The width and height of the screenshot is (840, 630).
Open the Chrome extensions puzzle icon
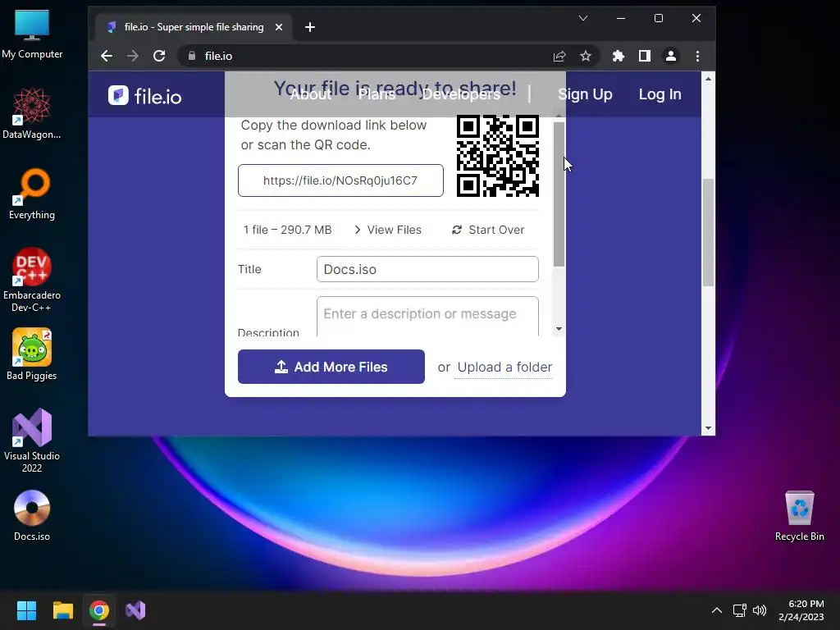[619, 56]
